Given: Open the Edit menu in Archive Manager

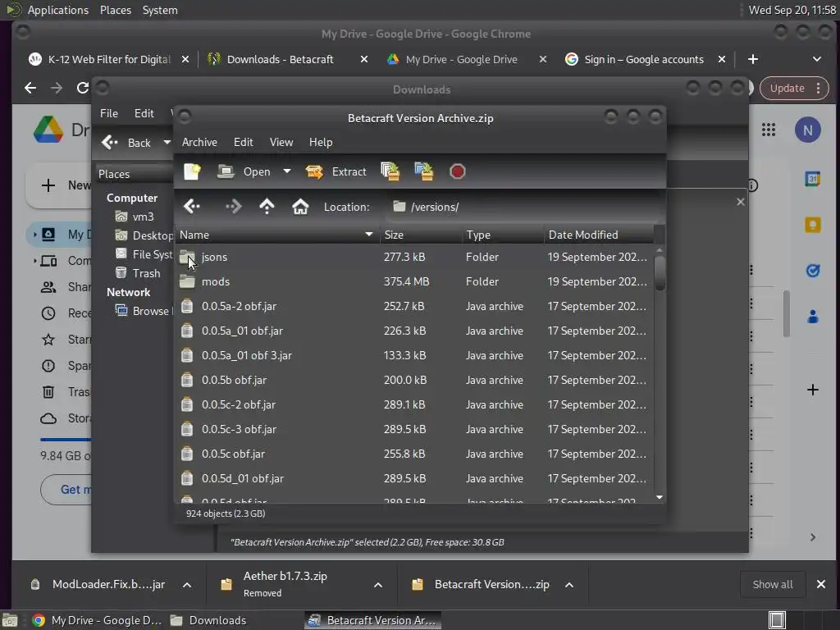Looking at the screenshot, I should 243,142.
